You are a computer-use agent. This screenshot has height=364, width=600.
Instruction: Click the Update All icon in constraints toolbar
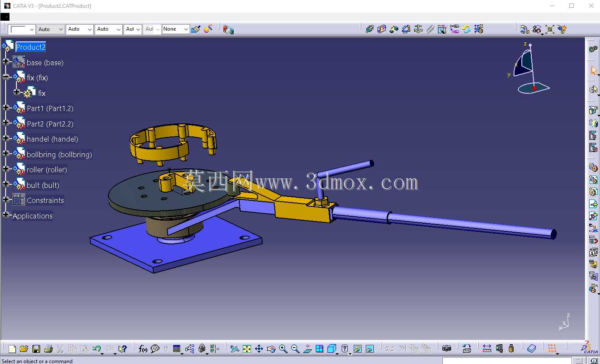click(x=466, y=29)
